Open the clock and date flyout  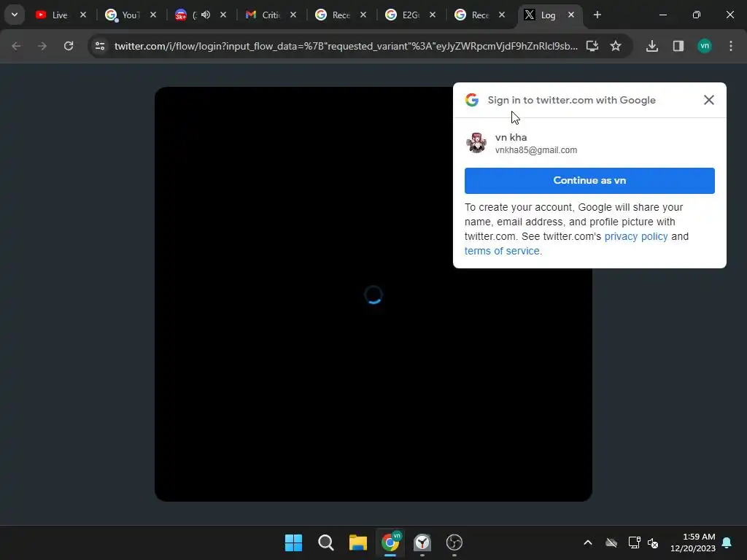tap(693, 542)
